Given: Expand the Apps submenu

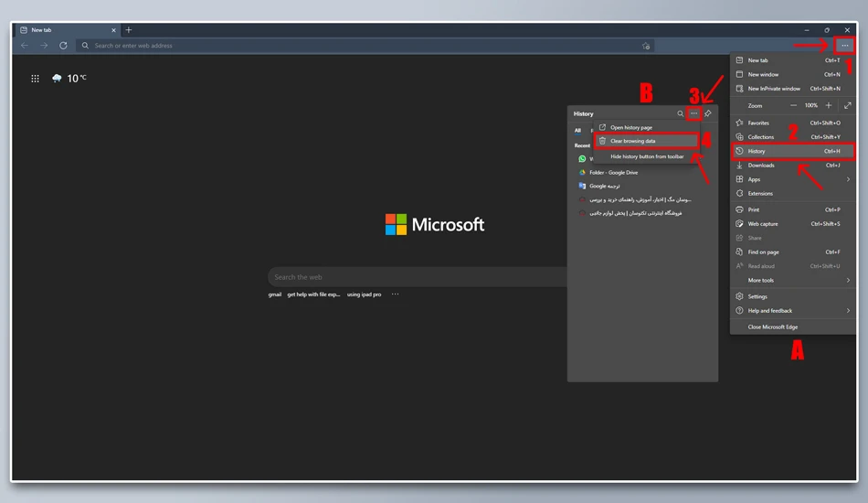Looking at the screenshot, I should tap(793, 179).
